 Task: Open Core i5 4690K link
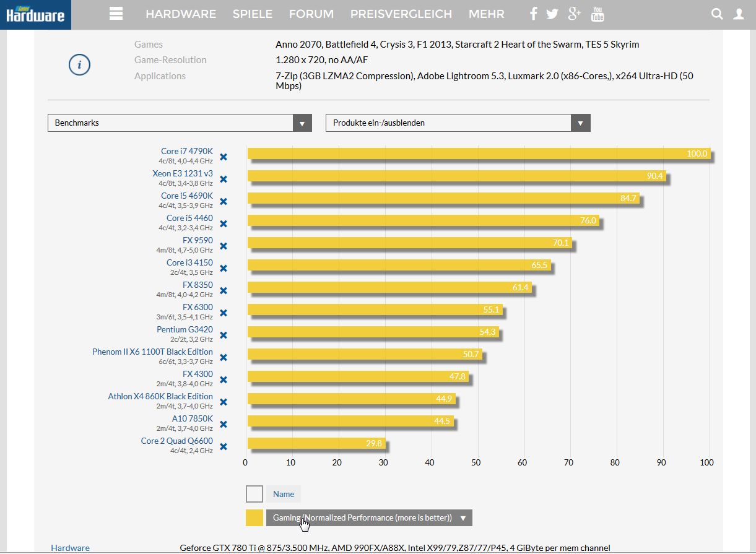tap(187, 196)
